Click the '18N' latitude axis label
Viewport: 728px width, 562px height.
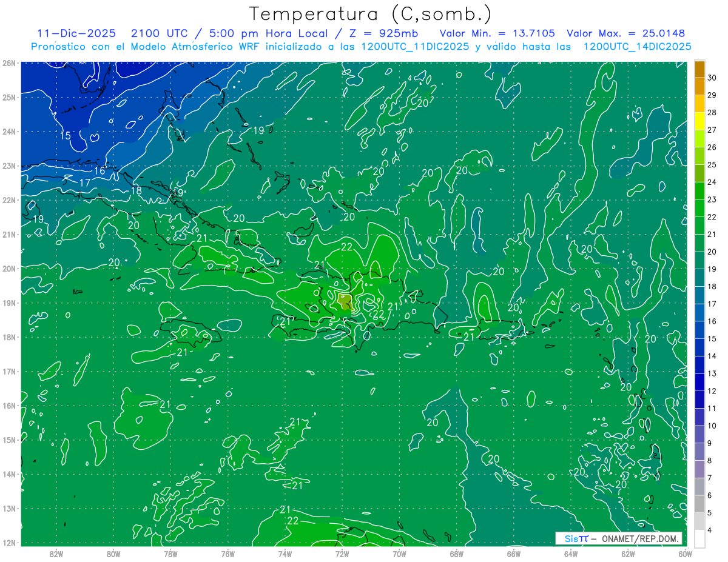click(8, 337)
